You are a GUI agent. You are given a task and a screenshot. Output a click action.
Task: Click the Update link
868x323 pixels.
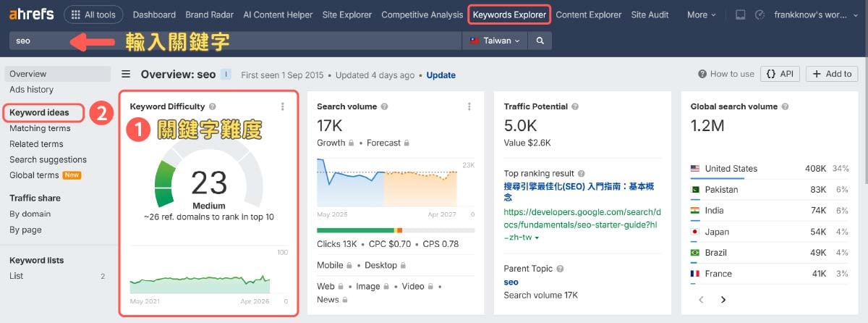point(441,75)
